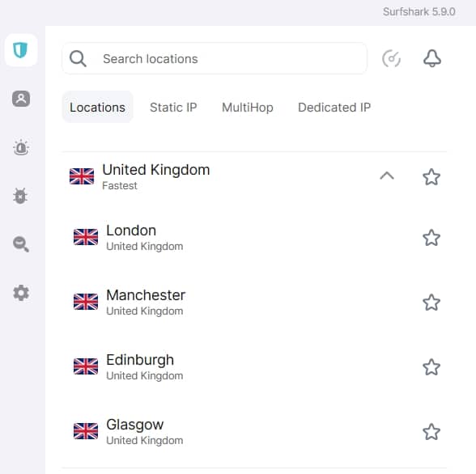The height and width of the screenshot is (474, 476).
Task: Collapse the United Kingdom city list
Action: (x=387, y=176)
